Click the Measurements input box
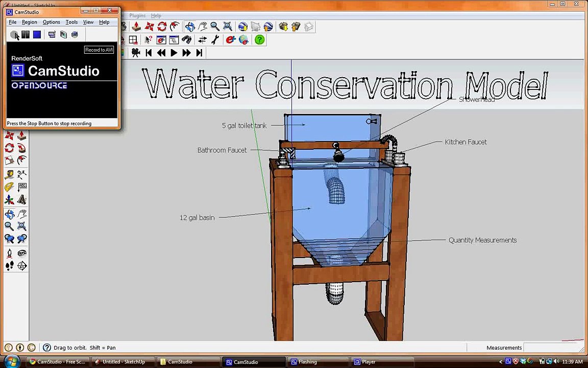Viewport: 588px width, 368px height. [552, 348]
